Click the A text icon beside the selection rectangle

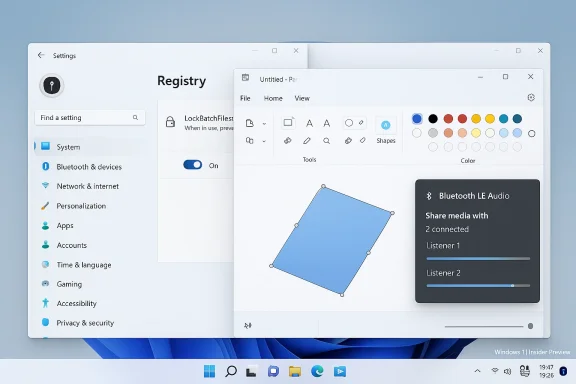click(x=309, y=123)
